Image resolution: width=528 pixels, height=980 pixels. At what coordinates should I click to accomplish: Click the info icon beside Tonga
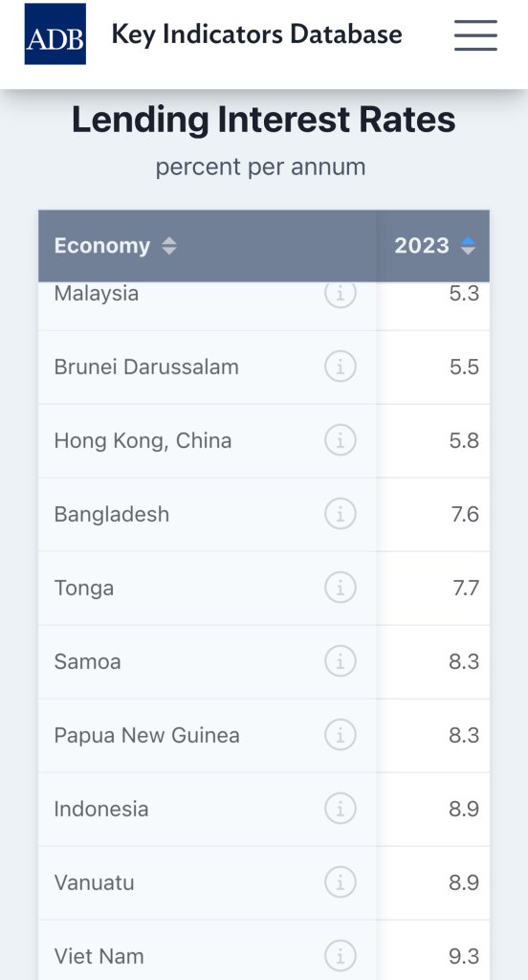[341, 588]
